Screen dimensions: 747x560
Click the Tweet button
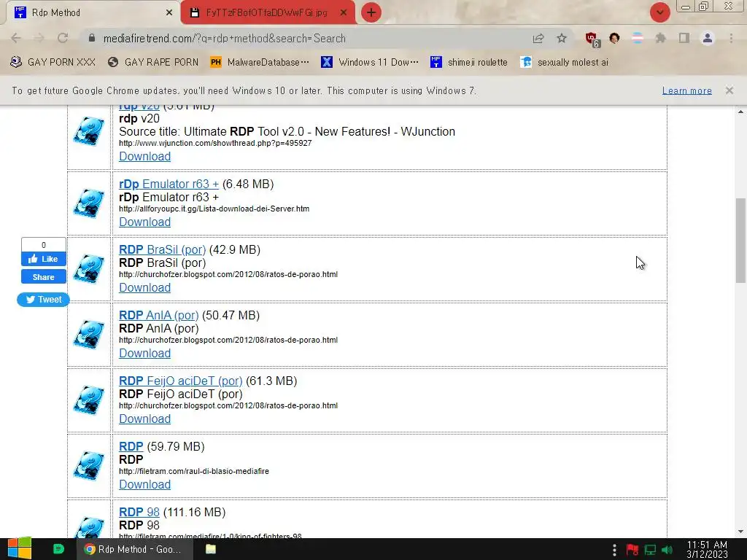43,300
